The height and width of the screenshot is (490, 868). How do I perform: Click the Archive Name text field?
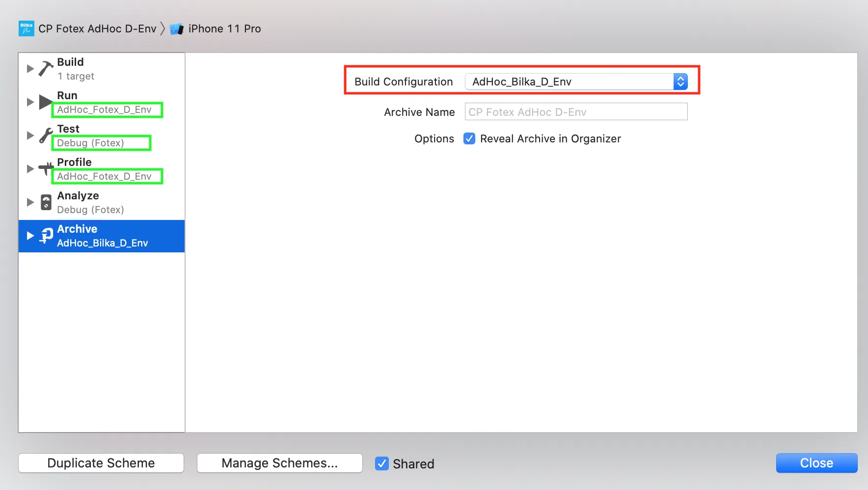coord(576,112)
